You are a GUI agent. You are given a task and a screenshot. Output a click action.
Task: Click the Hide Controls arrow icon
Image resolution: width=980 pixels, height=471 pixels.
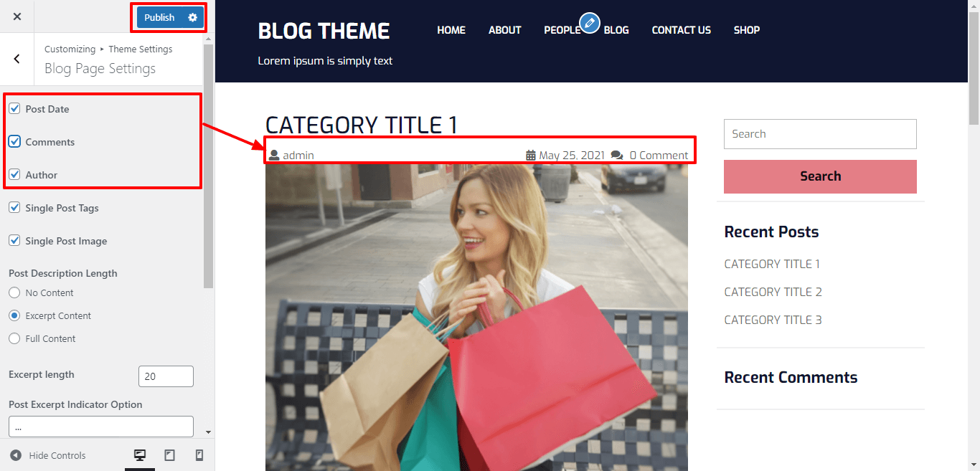click(x=16, y=455)
